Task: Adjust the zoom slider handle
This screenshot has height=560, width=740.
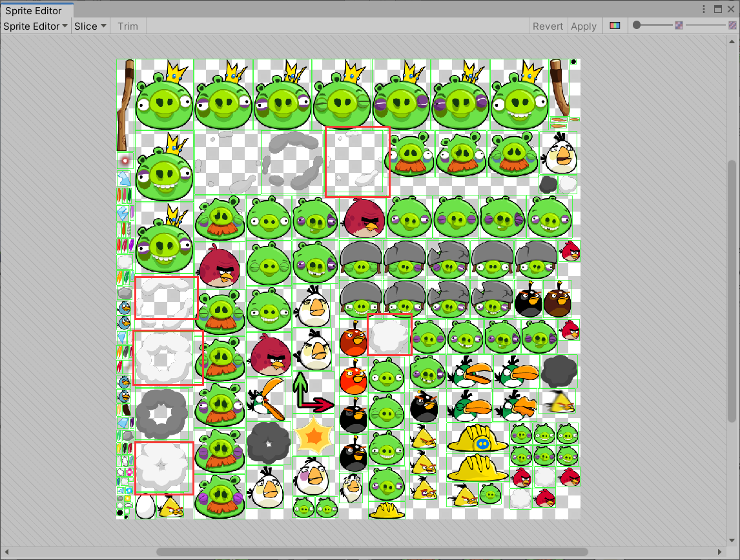Action: (x=637, y=25)
